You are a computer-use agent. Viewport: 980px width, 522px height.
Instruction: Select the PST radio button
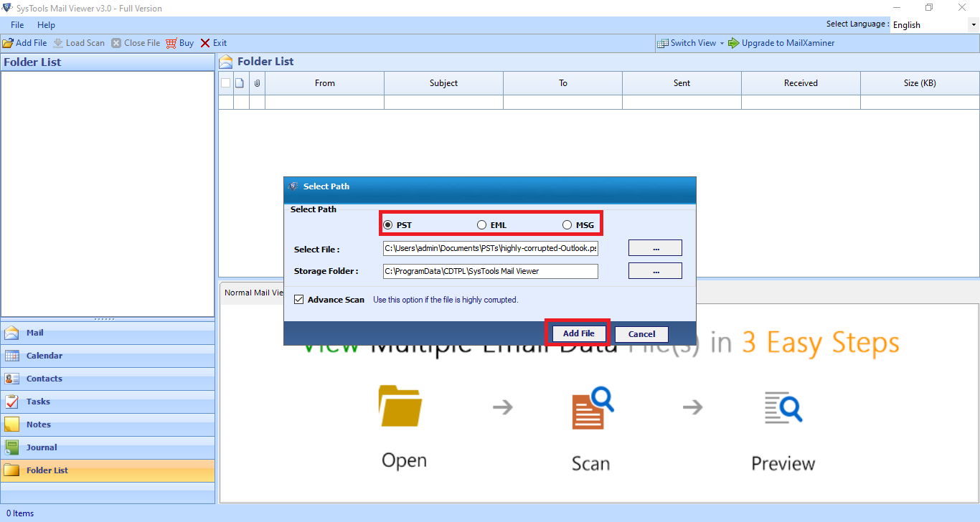(388, 225)
